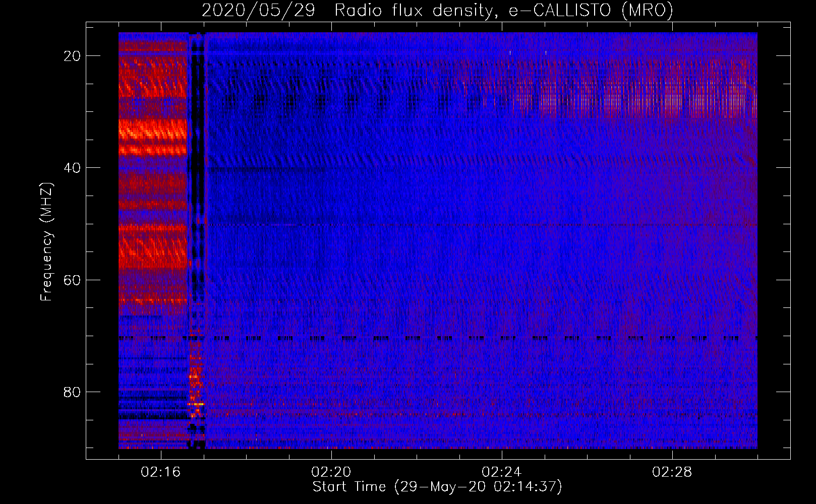The width and height of the screenshot is (816, 504).
Task: Click the '02:16' time tick label
Action: click(161, 472)
